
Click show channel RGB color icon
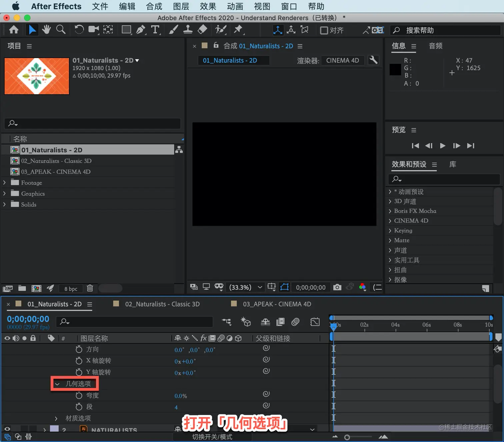pos(363,287)
